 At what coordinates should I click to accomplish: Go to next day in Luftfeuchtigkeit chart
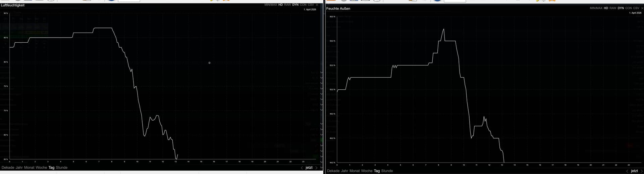click(x=316, y=168)
